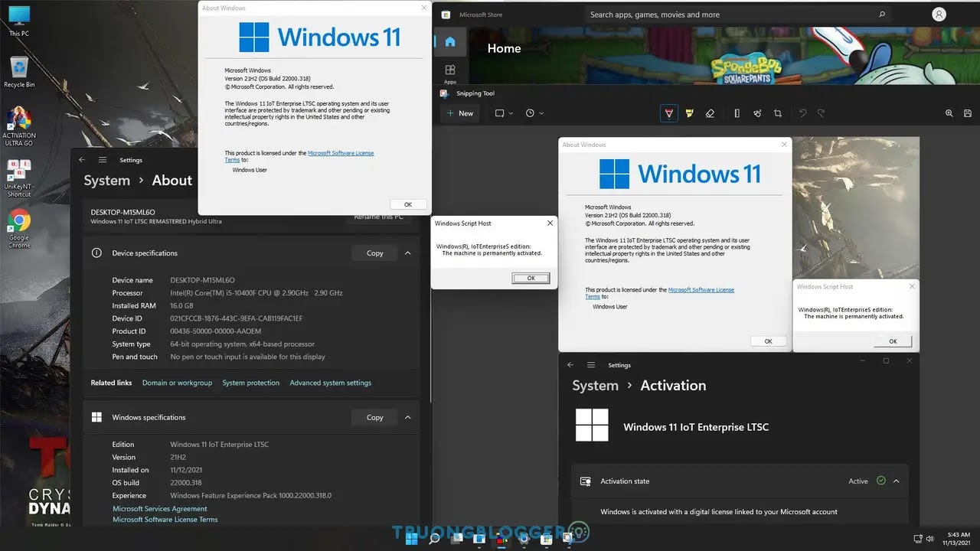Open the Advanced system settings link

pyautogui.click(x=331, y=383)
